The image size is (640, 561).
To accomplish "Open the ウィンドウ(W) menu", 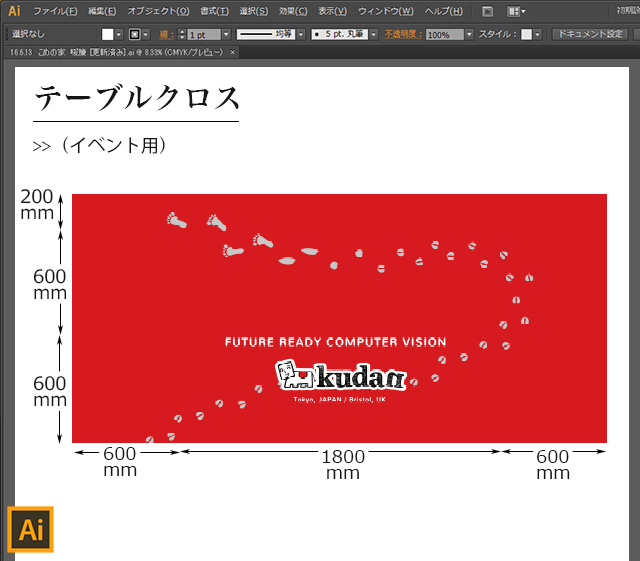I will (x=386, y=11).
